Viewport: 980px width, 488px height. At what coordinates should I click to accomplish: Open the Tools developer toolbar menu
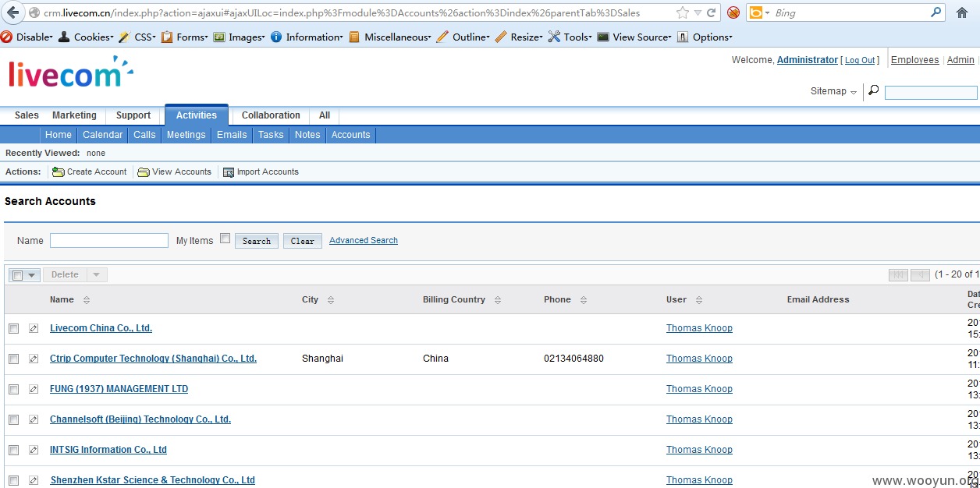point(570,37)
